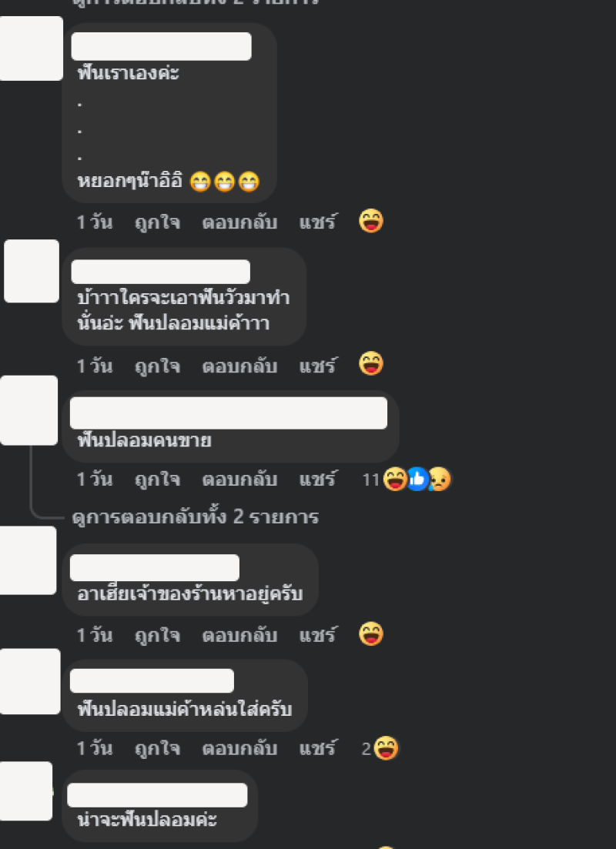Reply to the ฟันวัว comment via ตอบกลับ

(x=239, y=366)
